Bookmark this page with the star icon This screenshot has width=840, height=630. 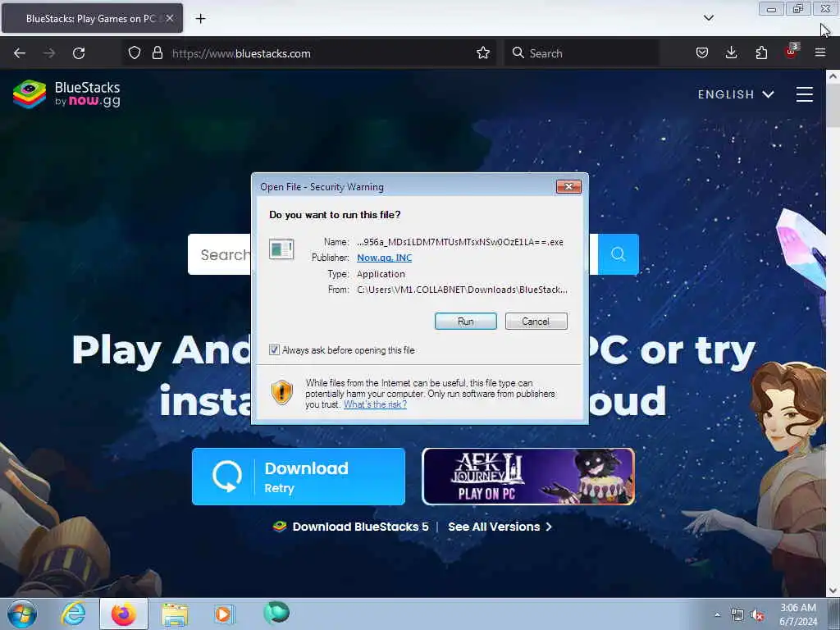click(x=483, y=53)
